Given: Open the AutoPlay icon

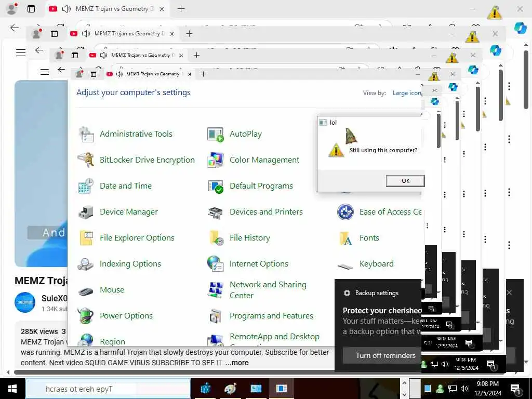Looking at the screenshot, I should pyautogui.click(x=216, y=135).
